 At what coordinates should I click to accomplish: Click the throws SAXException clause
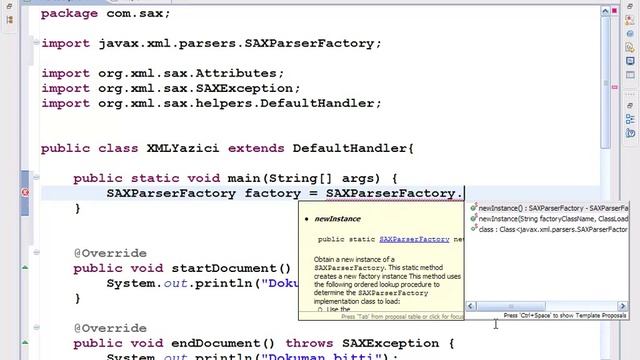pos(362,343)
